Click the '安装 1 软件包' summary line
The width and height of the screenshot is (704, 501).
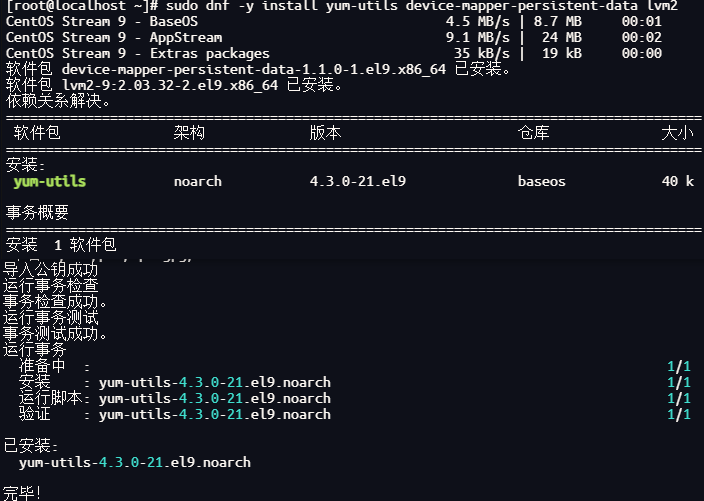[61, 245]
